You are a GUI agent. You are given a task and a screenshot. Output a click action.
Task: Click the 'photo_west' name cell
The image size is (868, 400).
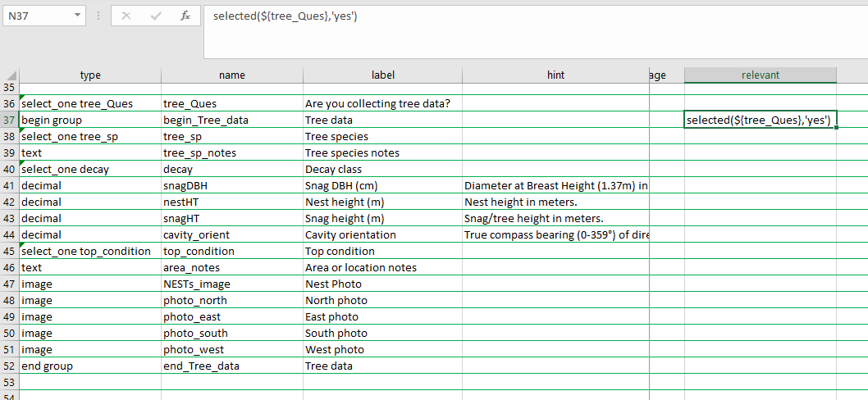point(231,350)
